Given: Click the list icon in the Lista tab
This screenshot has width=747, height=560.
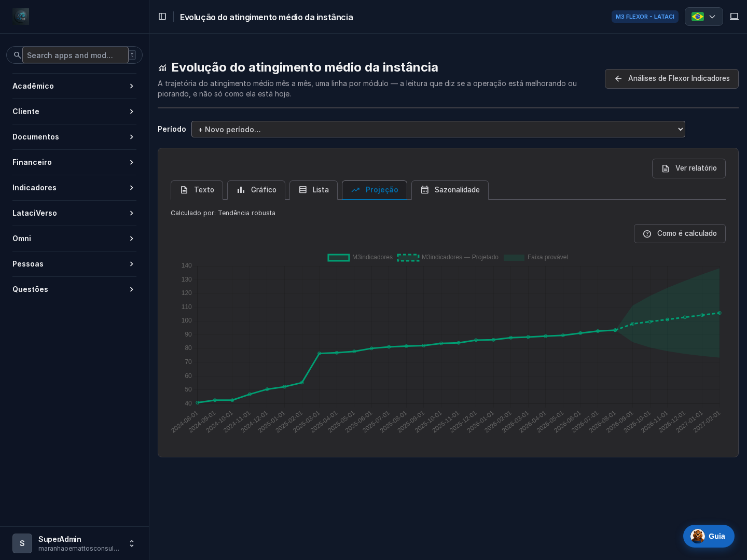Looking at the screenshot, I should [x=303, y=190].
